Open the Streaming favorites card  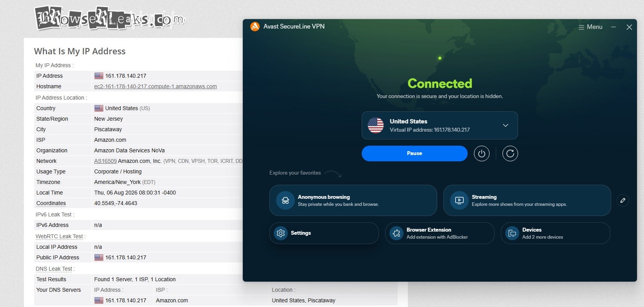[x=527, y=200]
